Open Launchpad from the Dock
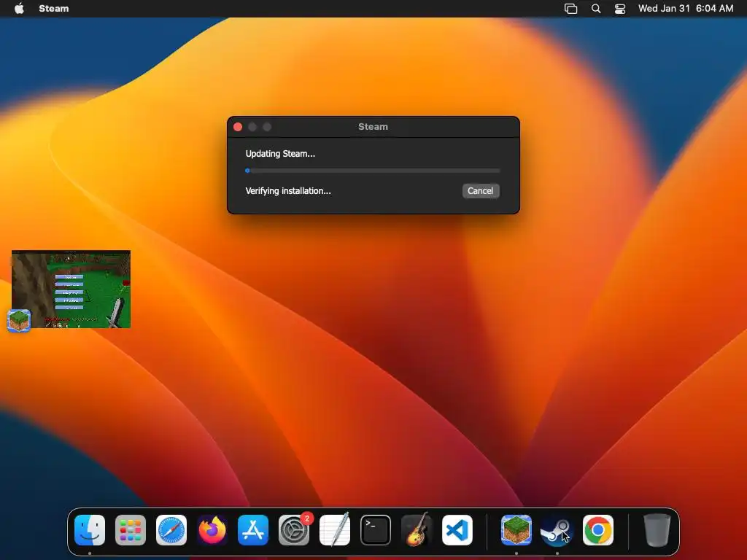This screenshot has width=747, height=560. (x=131, y=530)
